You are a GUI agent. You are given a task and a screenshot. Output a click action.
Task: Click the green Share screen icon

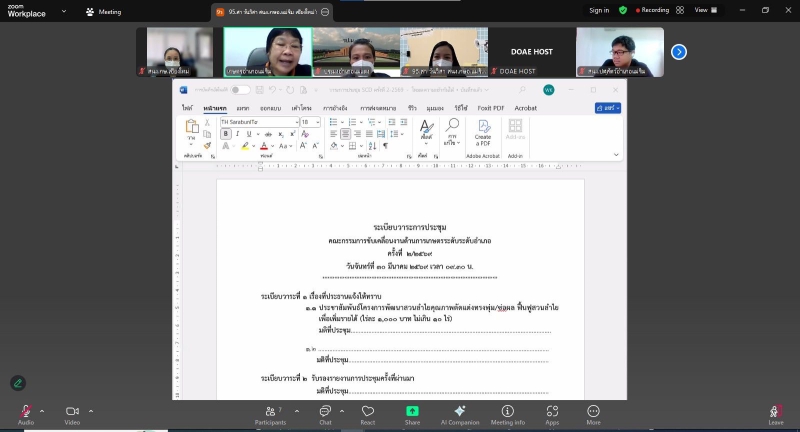pyautogui.click(x=412, y=411)
